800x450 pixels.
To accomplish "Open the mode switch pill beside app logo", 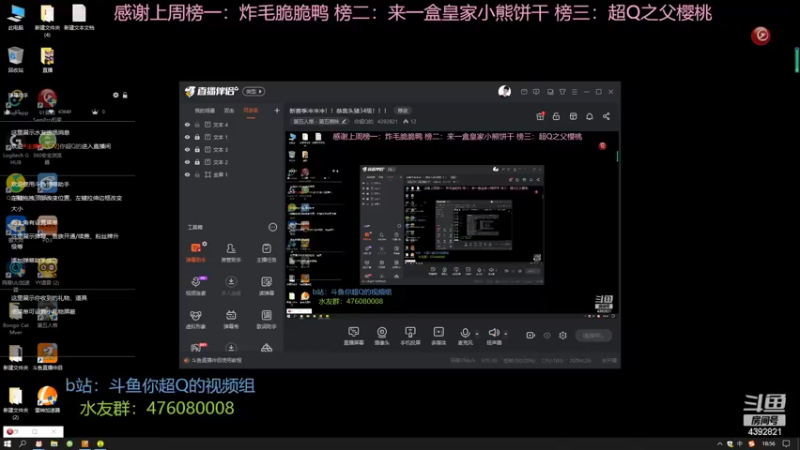I will tap(254, 91).
